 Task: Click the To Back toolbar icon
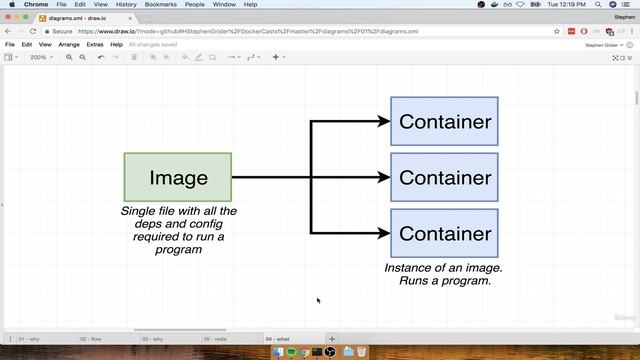(x=167, y=57)
